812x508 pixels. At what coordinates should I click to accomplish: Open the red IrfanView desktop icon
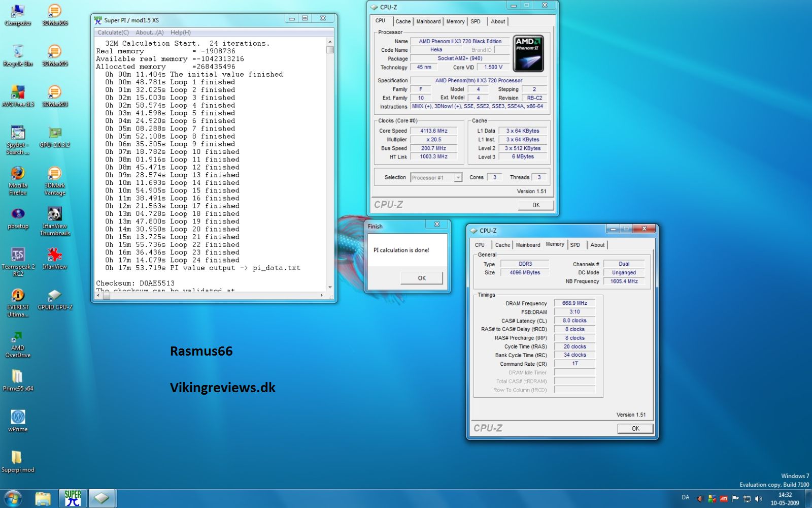[54, 258]
